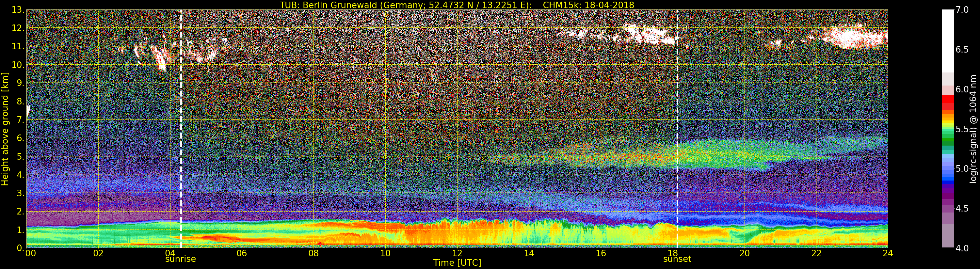Click the '7.' height tick label
Image resolution: width=980 pixels, height=269 pixels.
pos(20,120)
